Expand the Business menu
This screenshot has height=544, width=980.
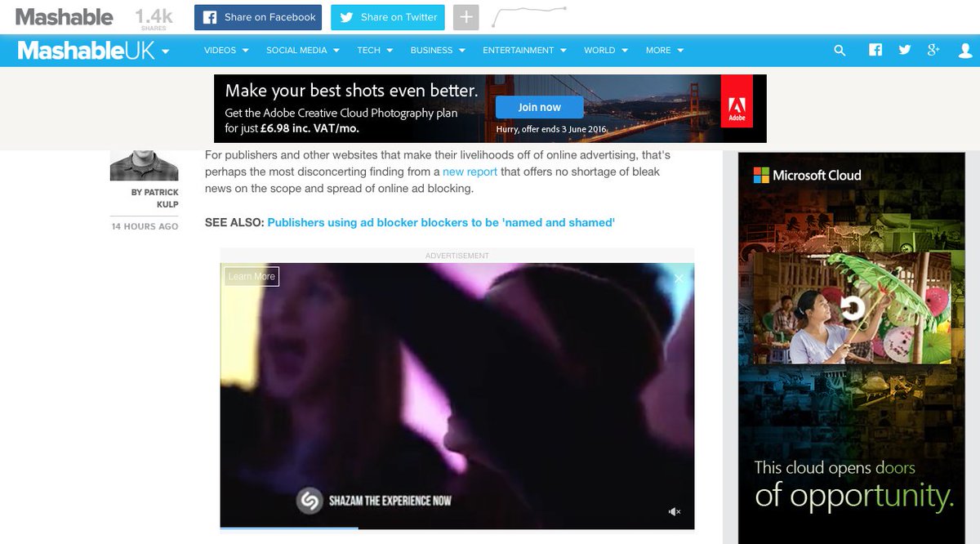tap(438, 51)
